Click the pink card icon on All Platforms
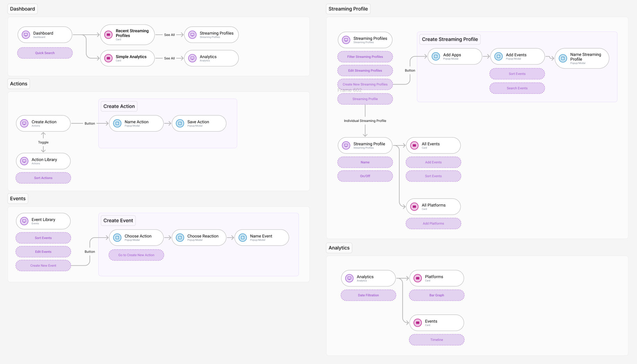Viewport: 637px width, 364px height. pos(414,207)
